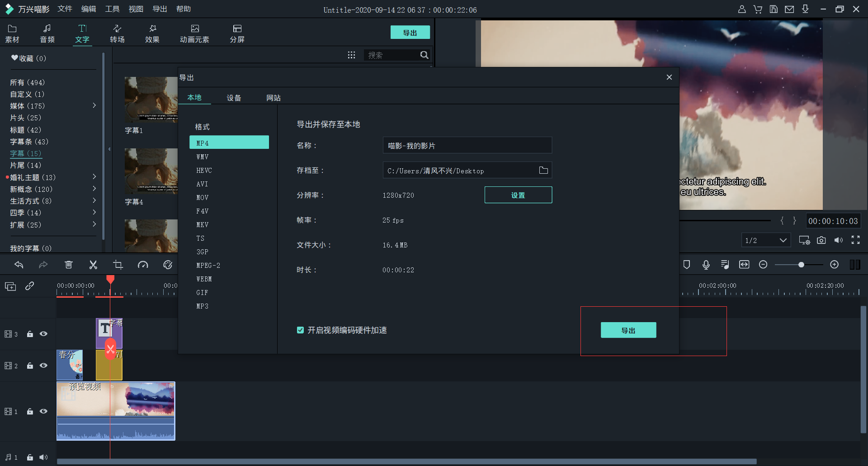Open the 编辑 menu

coord(89,9)
